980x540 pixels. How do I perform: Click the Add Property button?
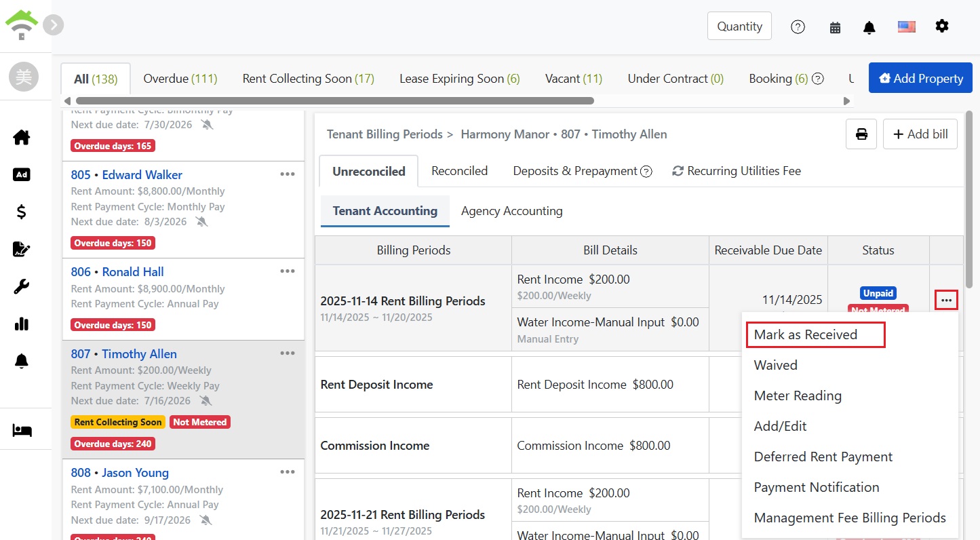[920, 79]
